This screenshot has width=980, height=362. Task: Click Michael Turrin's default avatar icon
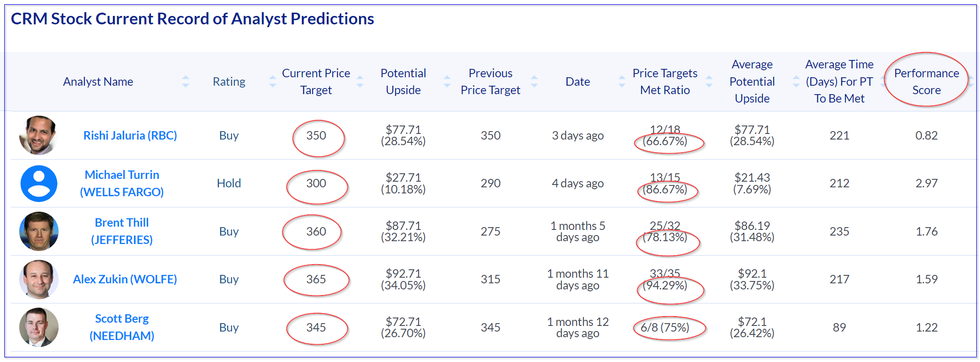[x=39, y=184]
